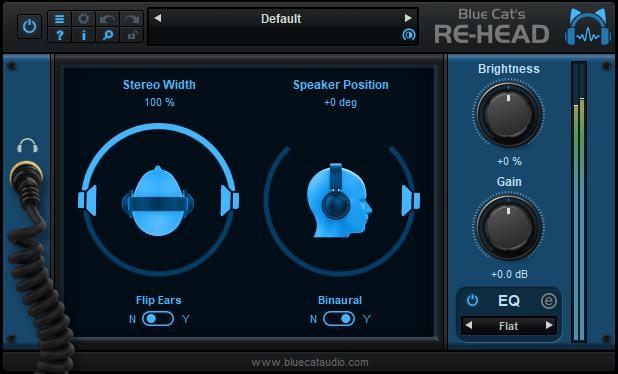Click the plugin bypass power button
618x374 pixels.
[30, 26]
